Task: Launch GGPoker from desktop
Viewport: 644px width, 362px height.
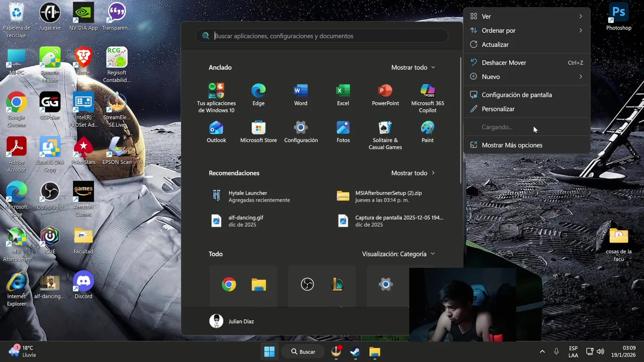Action: tap(50, 106)
